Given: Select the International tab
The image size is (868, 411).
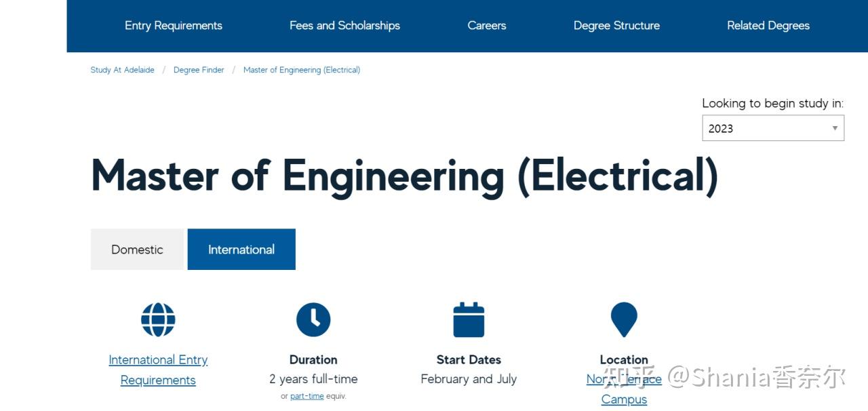Looking at the screenshot, I should pos(241,250).
